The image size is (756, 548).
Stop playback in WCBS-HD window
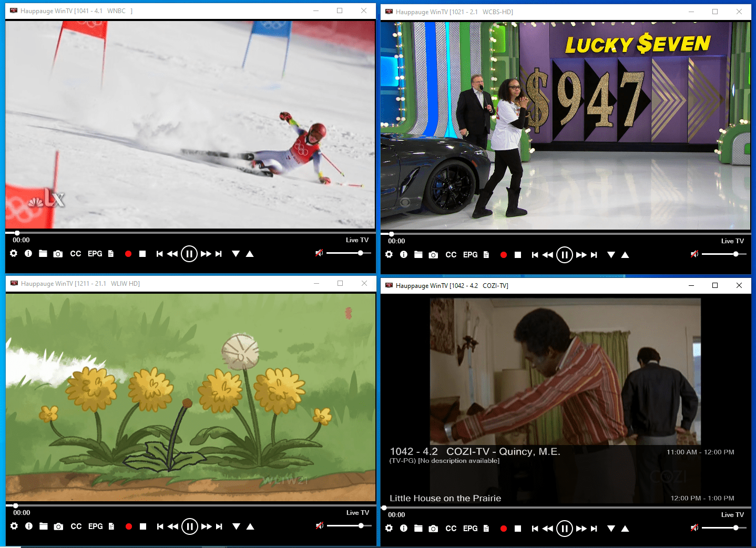point(518,255)
